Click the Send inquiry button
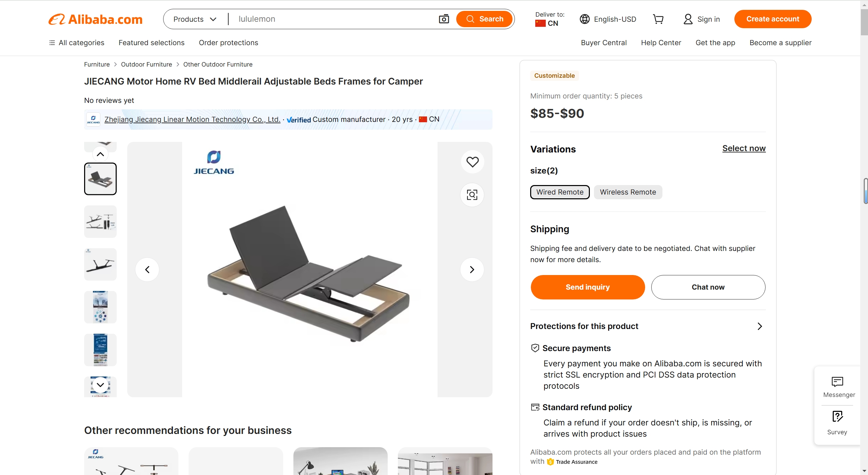868x475 pixels. point(587,287)
